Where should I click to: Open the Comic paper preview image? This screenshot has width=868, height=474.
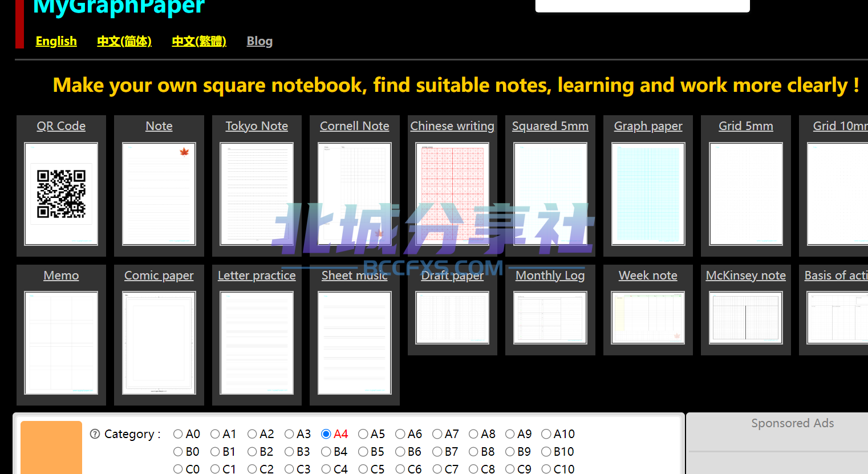pyautogui.click(x=159, y=343)
